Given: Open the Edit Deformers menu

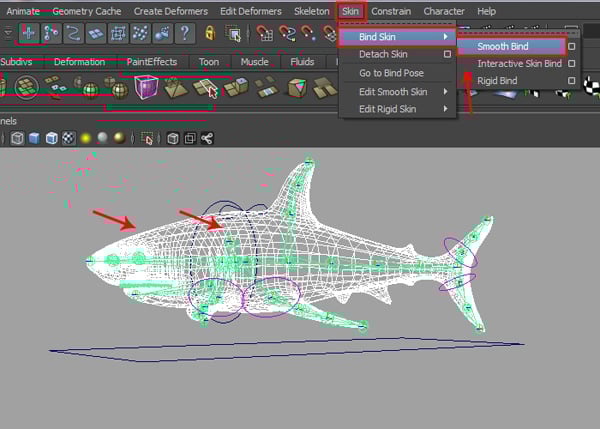Looking at the screenshot, I should pos(251,11).
